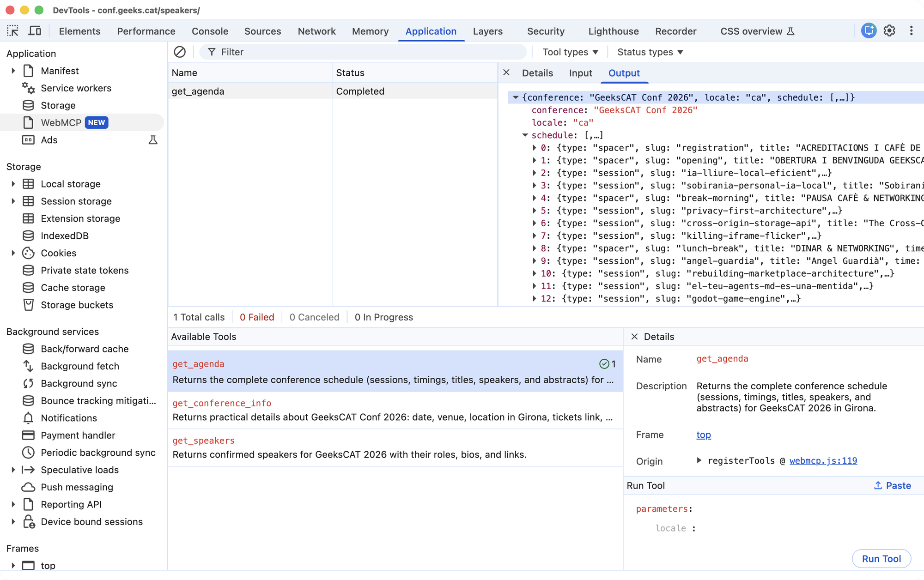924x580 pixels.
Task: Switch to the Input tab
Action: click(x=580, y=73)
